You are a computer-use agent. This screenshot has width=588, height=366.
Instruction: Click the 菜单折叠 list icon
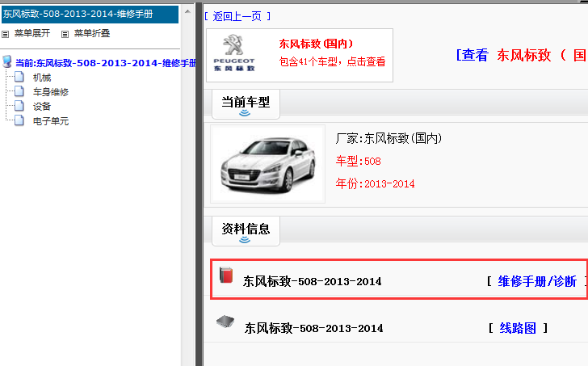pyautogui.click(x=65, y=34)
